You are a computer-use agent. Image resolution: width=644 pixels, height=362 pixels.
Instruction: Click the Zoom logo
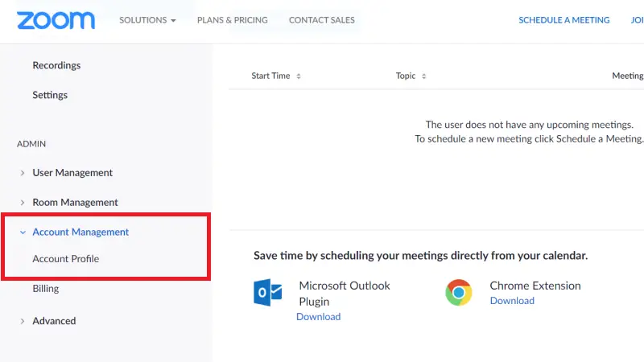[56, 20]
